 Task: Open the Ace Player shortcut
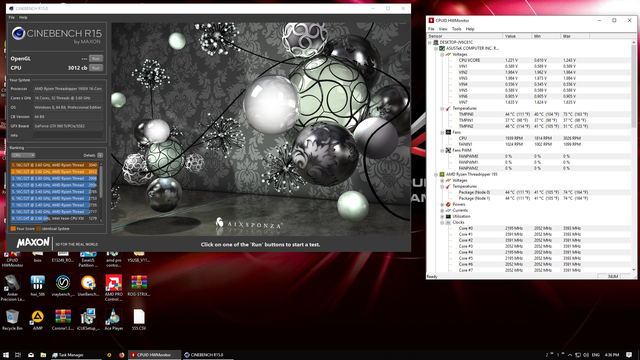pyautogui.click(x=113, y=320)
